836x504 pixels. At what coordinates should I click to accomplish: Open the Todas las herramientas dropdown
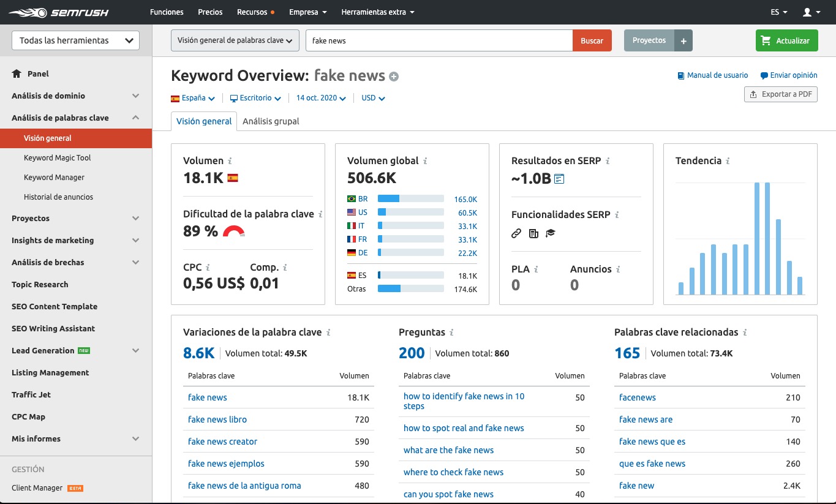pyautogui.click(x=76, y=40)
